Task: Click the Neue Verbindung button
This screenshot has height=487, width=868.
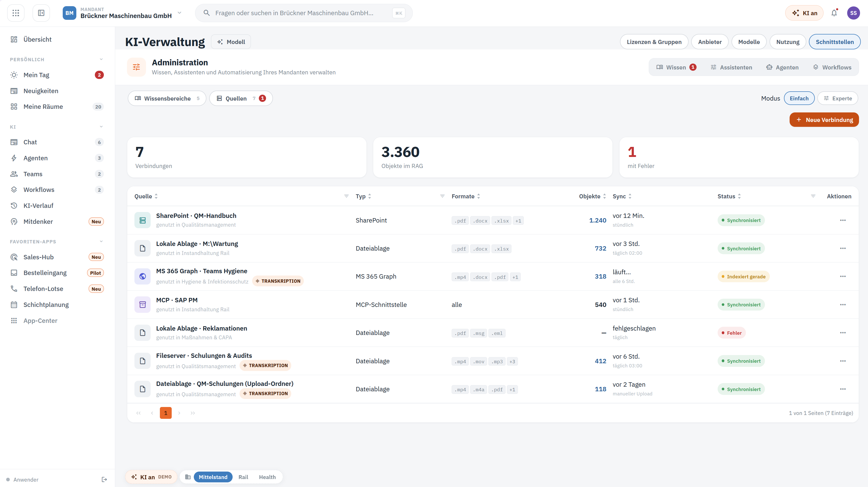Action: (x=824, y=120)
